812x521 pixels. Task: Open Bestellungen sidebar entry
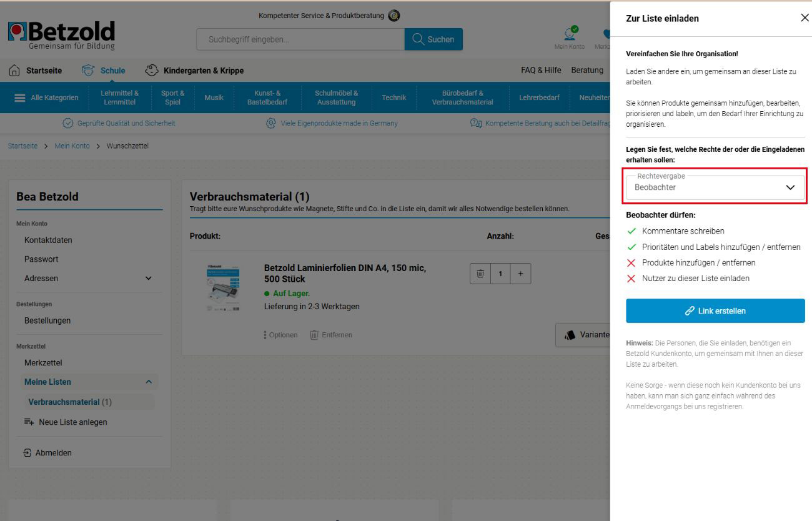coord(47,320)
